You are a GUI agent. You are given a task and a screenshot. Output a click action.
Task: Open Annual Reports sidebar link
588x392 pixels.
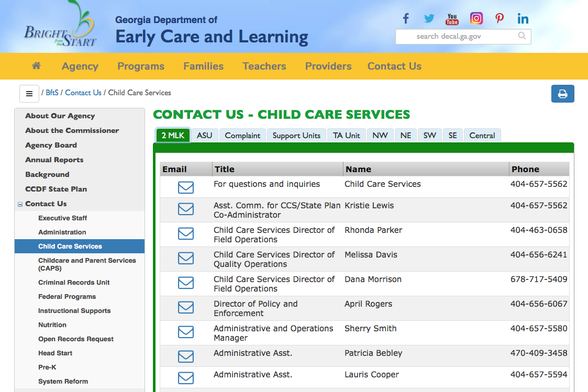[x=54, y=160]
